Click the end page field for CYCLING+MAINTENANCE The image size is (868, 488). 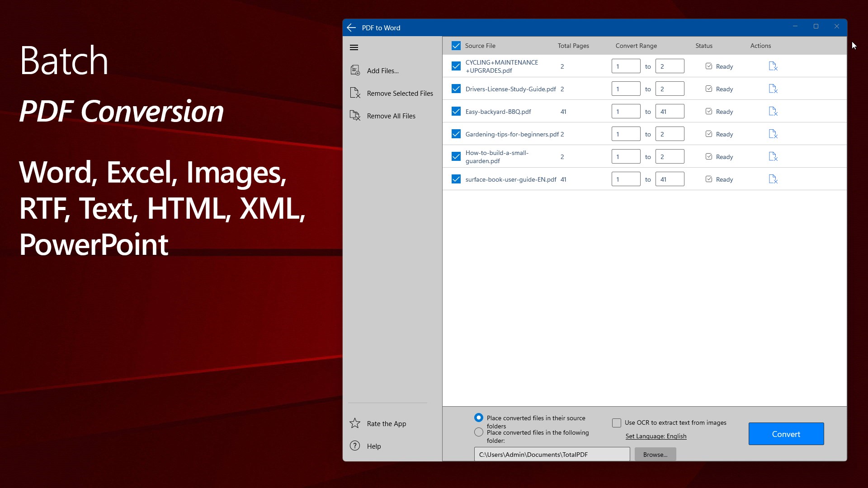pos(670,66)
